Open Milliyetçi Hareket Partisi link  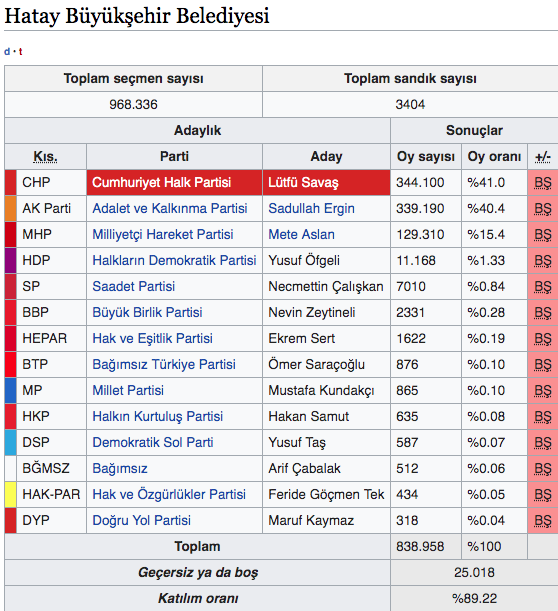pyautogui.click(x=162, y=234)
